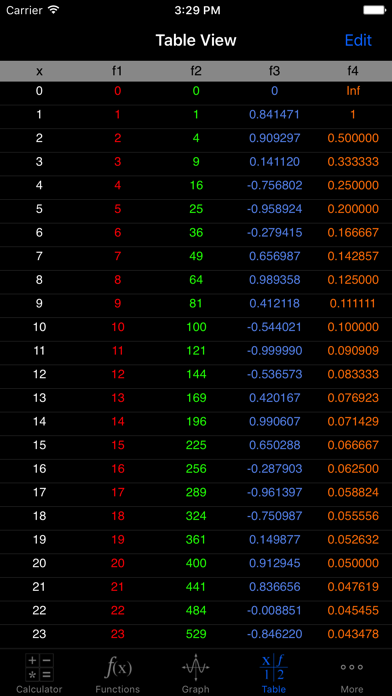The height and width of the screenshot is (696, 392).
Task: Tap the battery icon in status bar
Action: click(374, 10)
